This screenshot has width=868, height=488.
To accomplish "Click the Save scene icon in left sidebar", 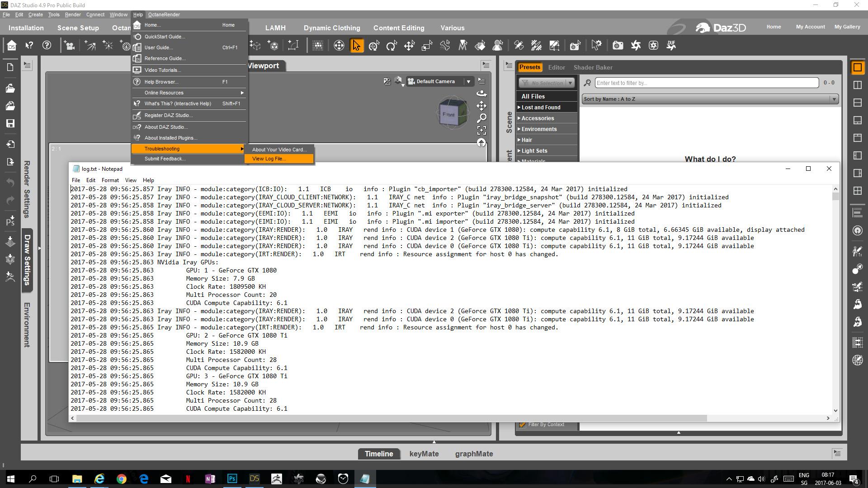I will point(10,123).
